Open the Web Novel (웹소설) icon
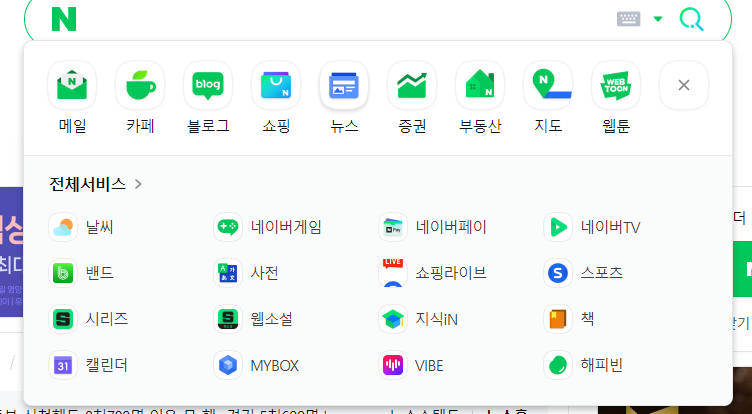 coord(228,319)
